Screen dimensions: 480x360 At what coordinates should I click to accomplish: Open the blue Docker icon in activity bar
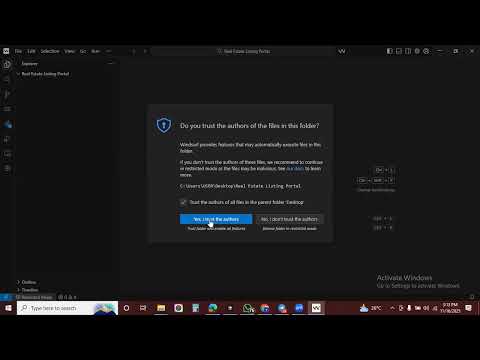8,125
